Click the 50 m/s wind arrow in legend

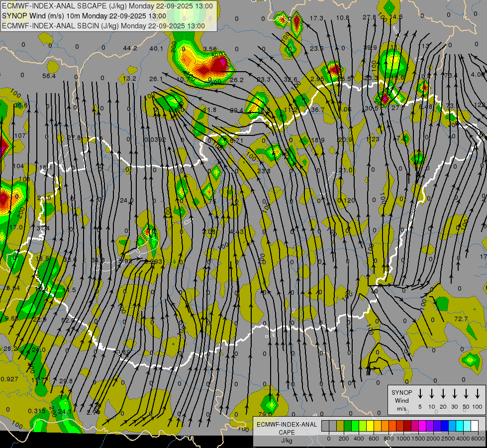coord(466,394)
